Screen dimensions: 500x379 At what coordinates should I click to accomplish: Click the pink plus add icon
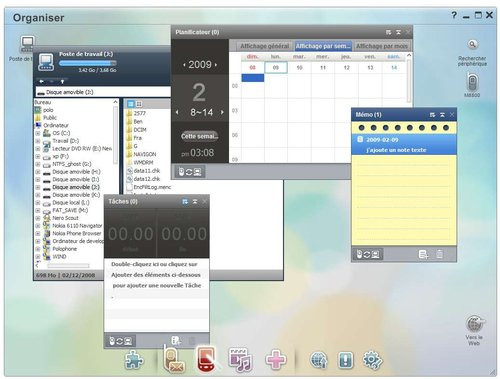click(x=275, y=360)
